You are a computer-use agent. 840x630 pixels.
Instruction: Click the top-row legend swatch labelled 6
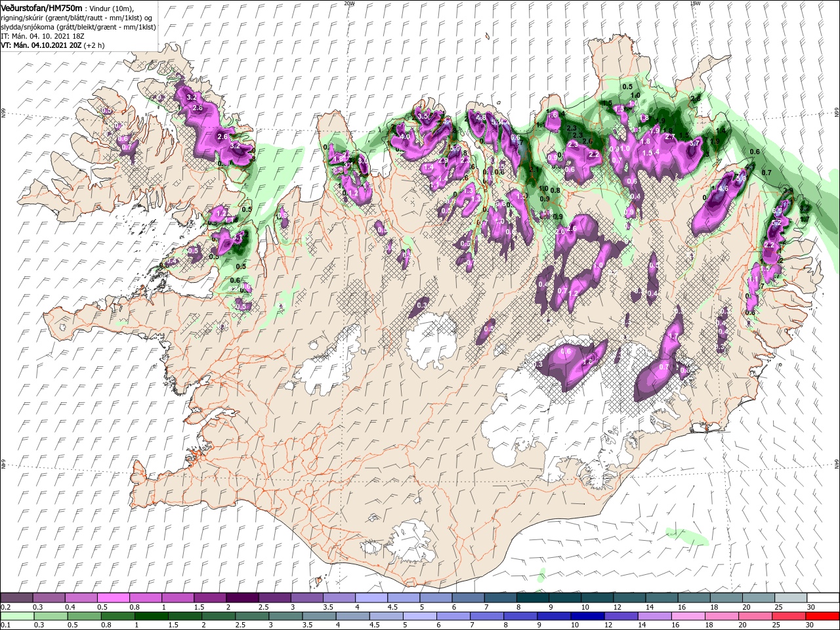pos(468,598)
